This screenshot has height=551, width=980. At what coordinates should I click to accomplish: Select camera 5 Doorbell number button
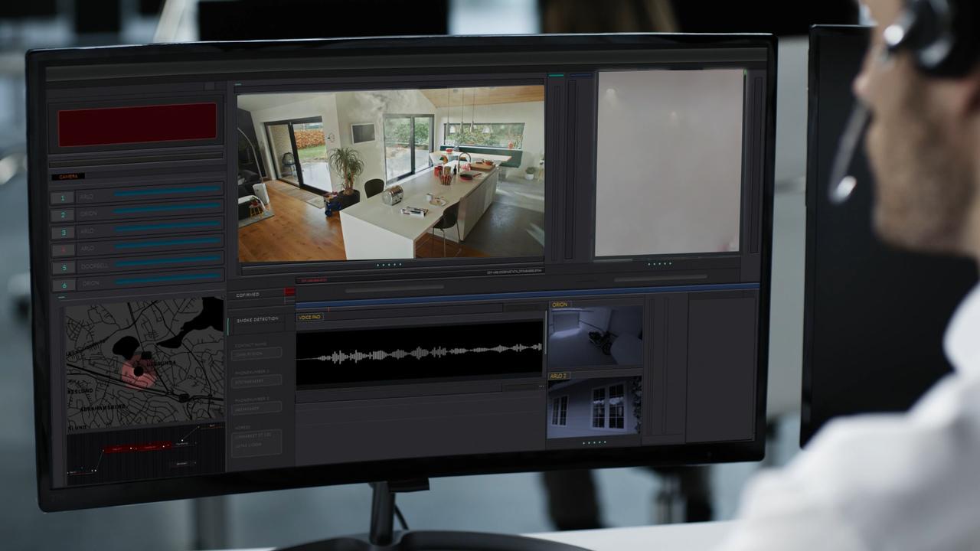click(x=63, y=267)
